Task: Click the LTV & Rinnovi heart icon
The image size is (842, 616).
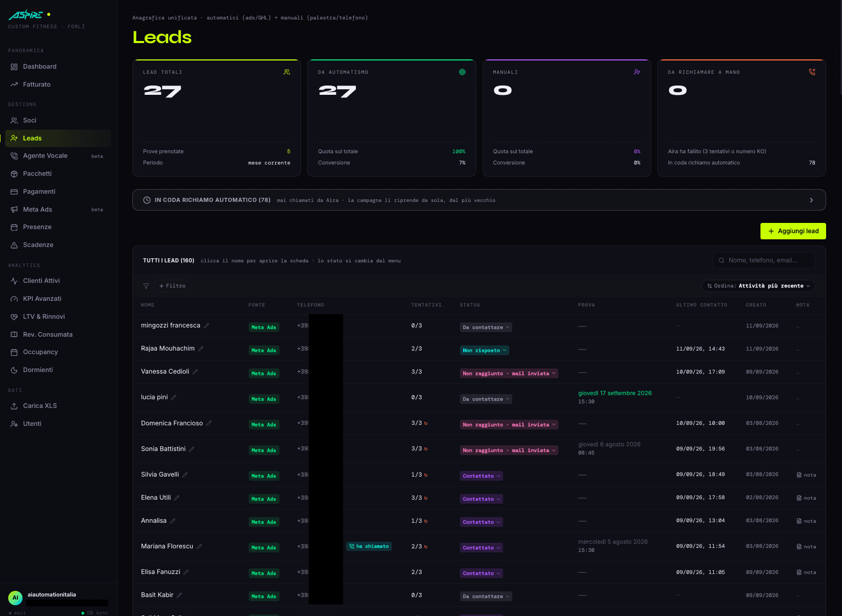Action: pos(14,317)
